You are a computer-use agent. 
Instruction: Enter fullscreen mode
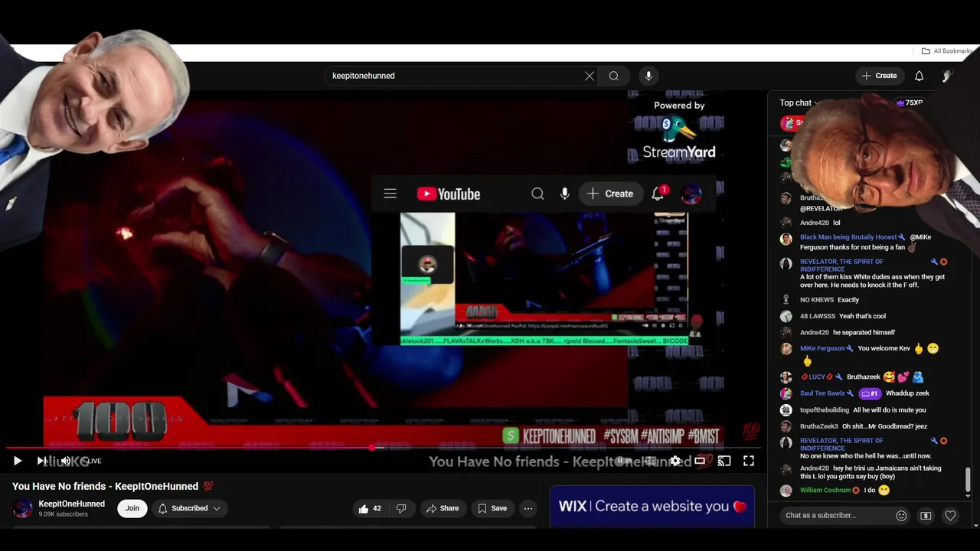pyautogui.click(x=749, y=461)
